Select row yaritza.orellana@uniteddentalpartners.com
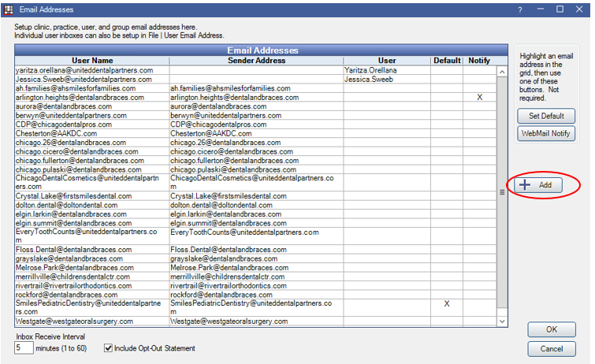 click(x=255, y=70)
